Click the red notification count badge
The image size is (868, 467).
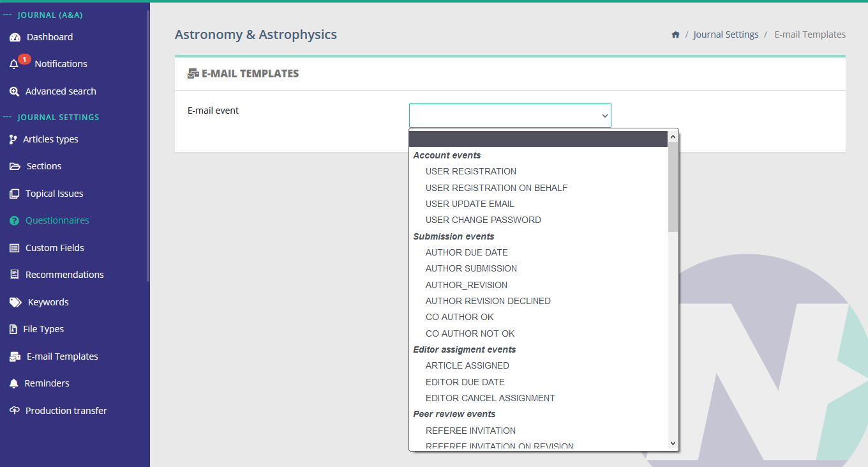24,59
